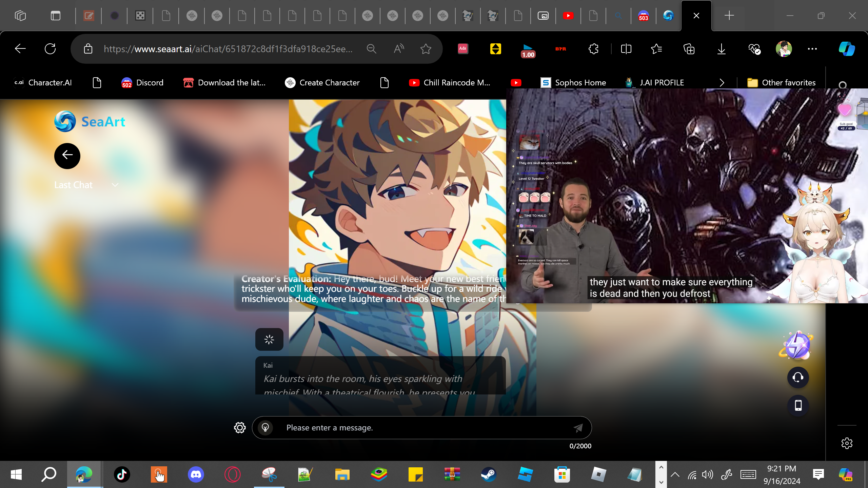Open the red Ads extension
The image size is (868, 488).
(463, 49)
